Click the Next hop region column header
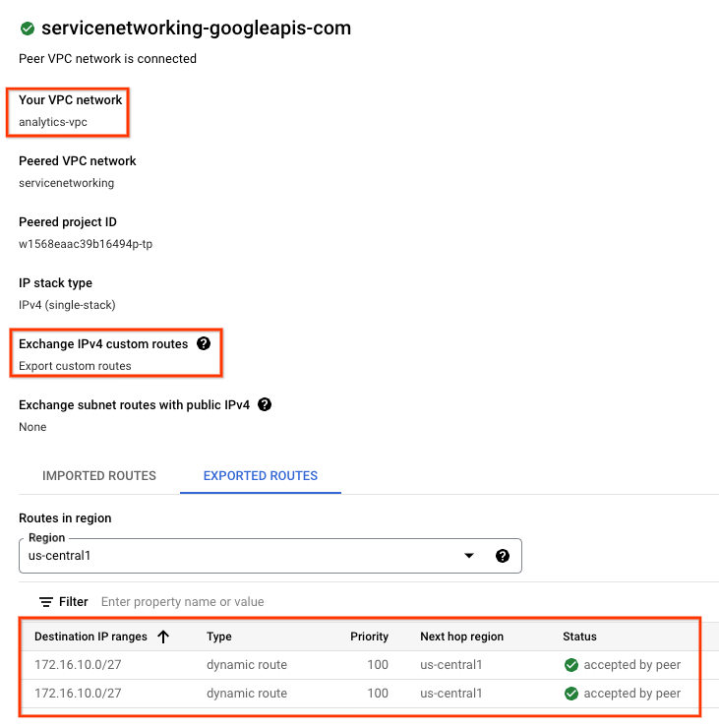This screenshot has width=719, height=728. pos(461,637)
